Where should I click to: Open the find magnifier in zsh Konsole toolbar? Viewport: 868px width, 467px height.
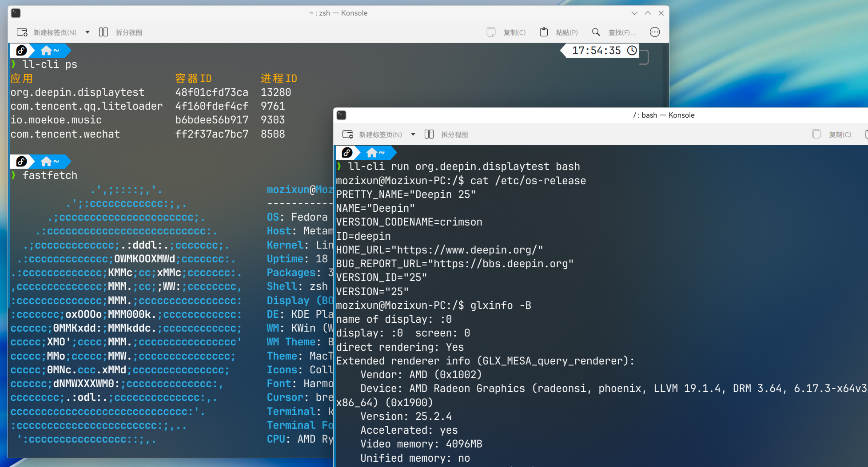pos(596,32)
